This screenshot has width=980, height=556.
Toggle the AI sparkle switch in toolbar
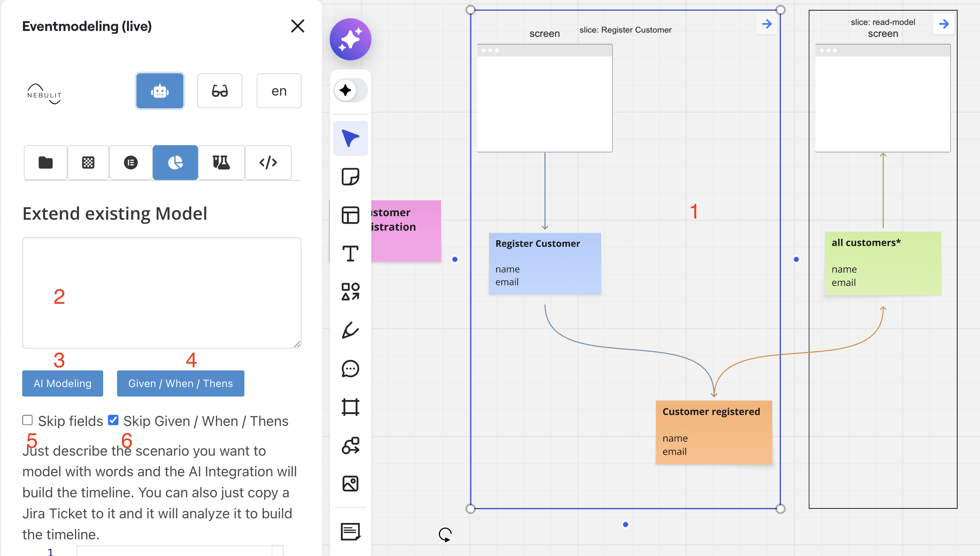[350, 90]
